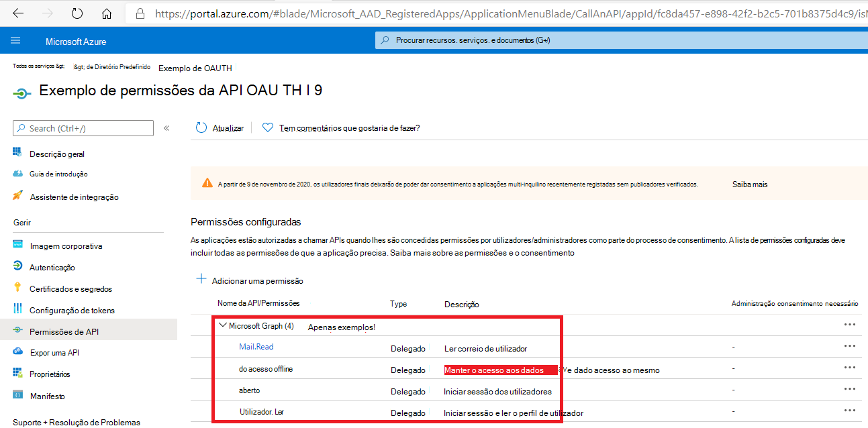
Task: Click the Descrição geral grid icon
Action: pos(17,153)
